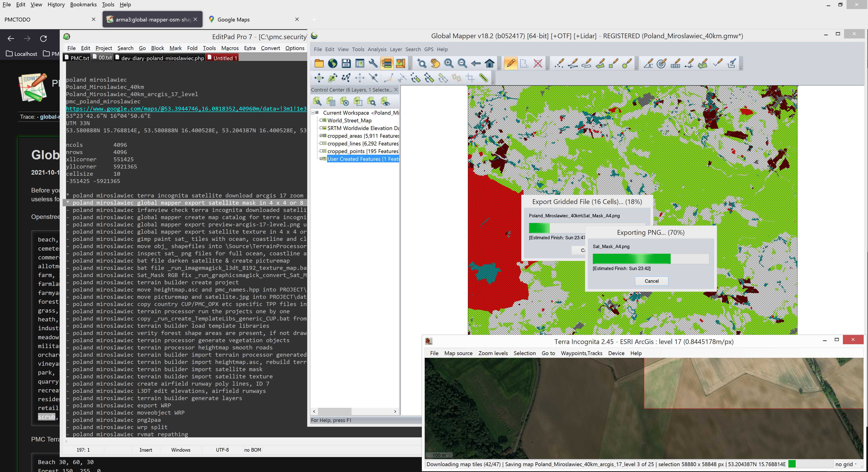Open the Map source menu in Terra Incognita
The height and width of the screenshot is (472, 868).
click(458, 353)
